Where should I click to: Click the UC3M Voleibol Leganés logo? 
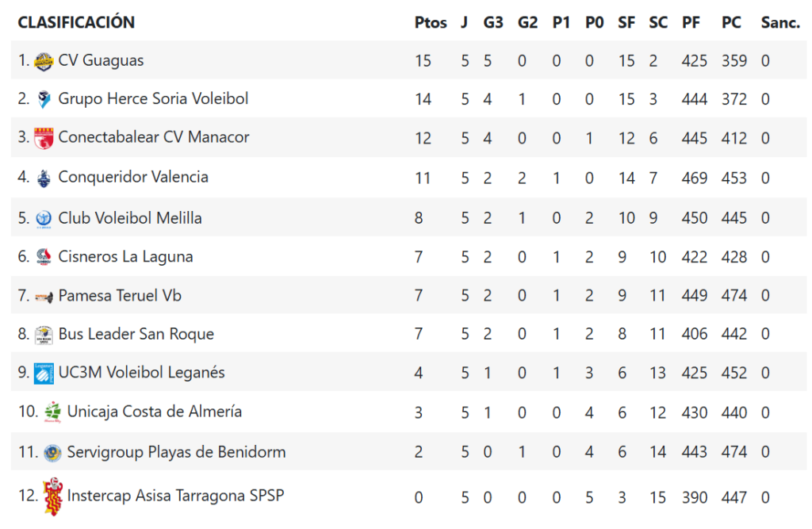[x=44, y=373]
